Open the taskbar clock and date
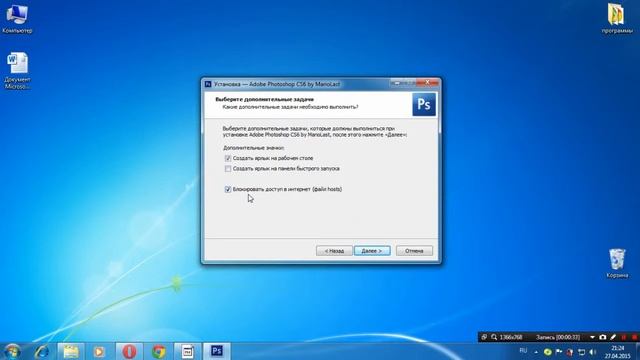The image size is (640, 360). click(x=618, y=352)
